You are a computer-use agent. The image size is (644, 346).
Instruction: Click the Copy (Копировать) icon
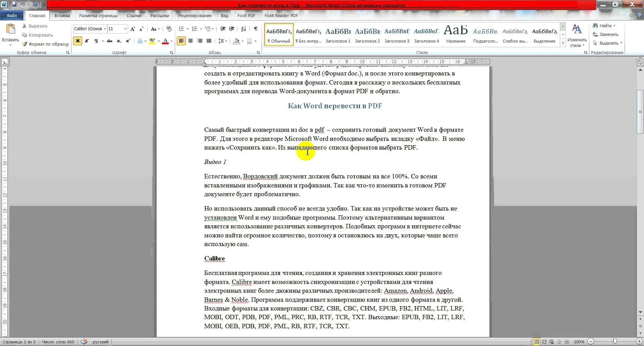24,35
